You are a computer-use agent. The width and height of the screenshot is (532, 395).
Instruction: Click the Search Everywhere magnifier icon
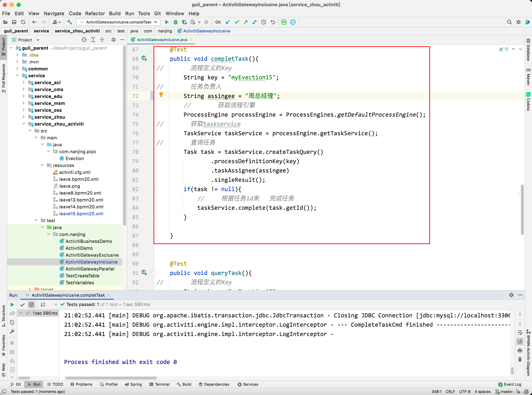click(x=509, y=22)
